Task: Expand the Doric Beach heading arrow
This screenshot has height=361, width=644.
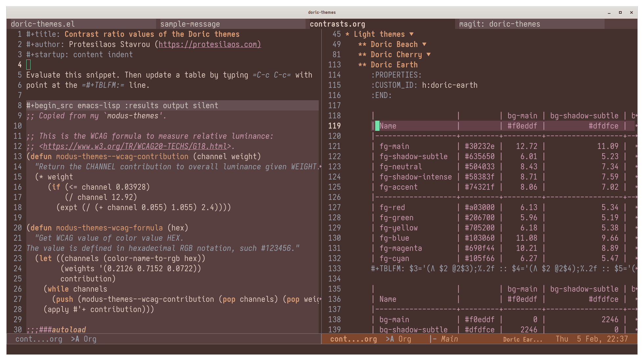Action: (424, 44)
